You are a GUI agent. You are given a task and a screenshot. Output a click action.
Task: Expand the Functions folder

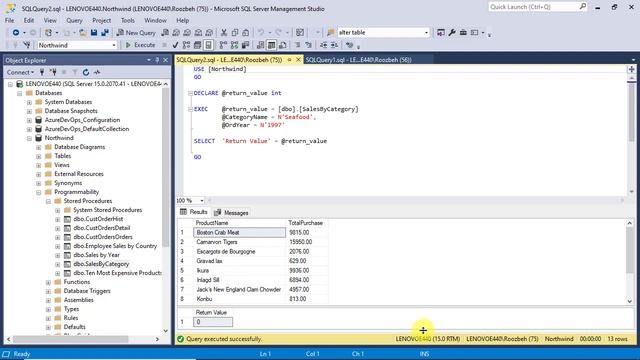pos(48,282)
